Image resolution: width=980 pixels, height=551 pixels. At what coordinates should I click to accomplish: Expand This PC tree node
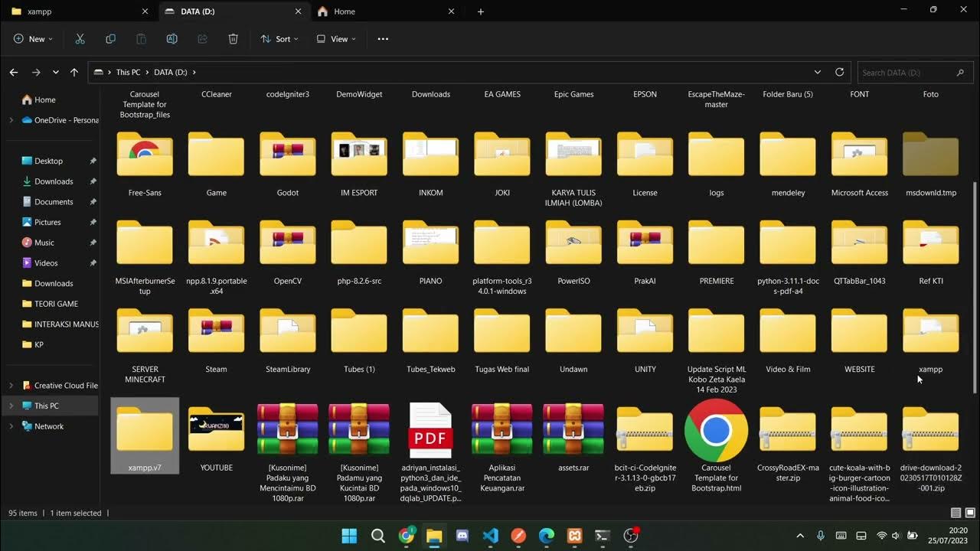tap(11, 406)
